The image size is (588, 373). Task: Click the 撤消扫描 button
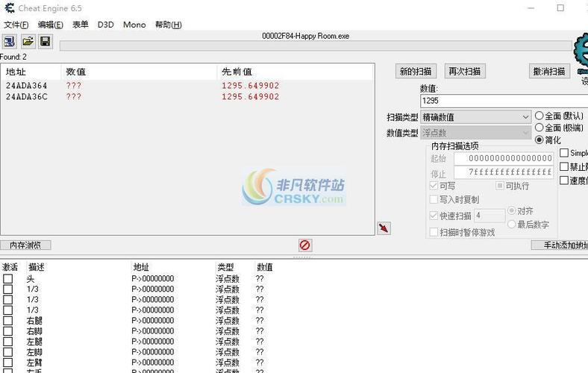pos(549,71)
